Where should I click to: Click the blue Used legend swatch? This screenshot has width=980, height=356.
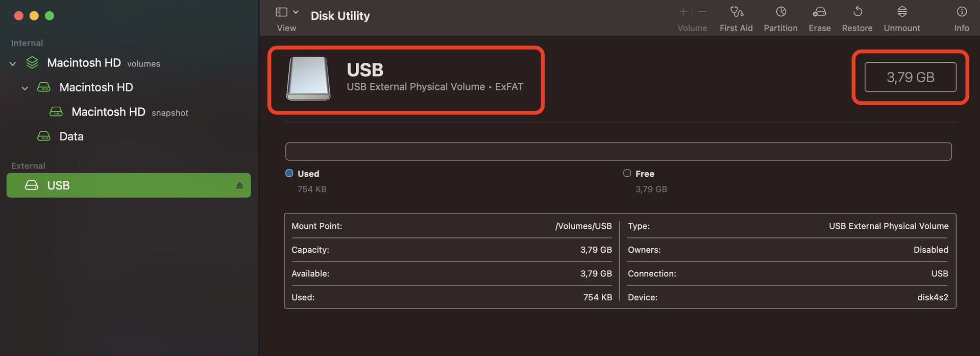pos(289,173)
